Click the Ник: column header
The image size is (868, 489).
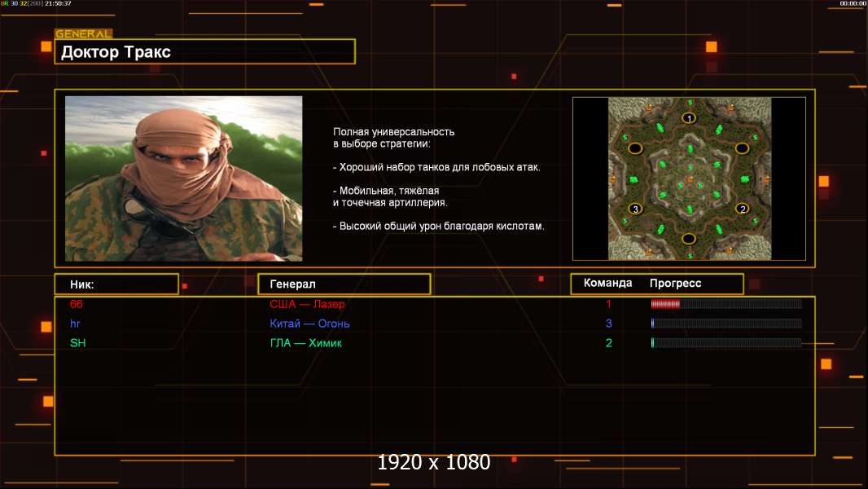[116, 284]
